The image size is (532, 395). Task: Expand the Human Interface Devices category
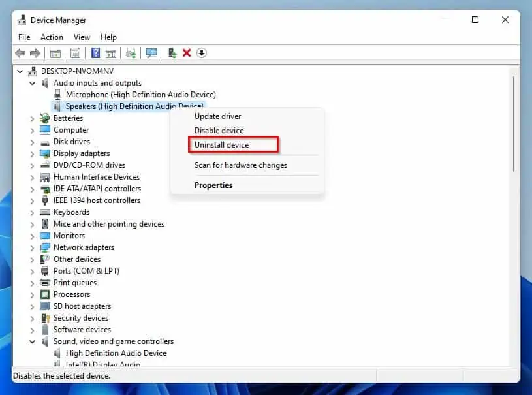click(32, 177)
